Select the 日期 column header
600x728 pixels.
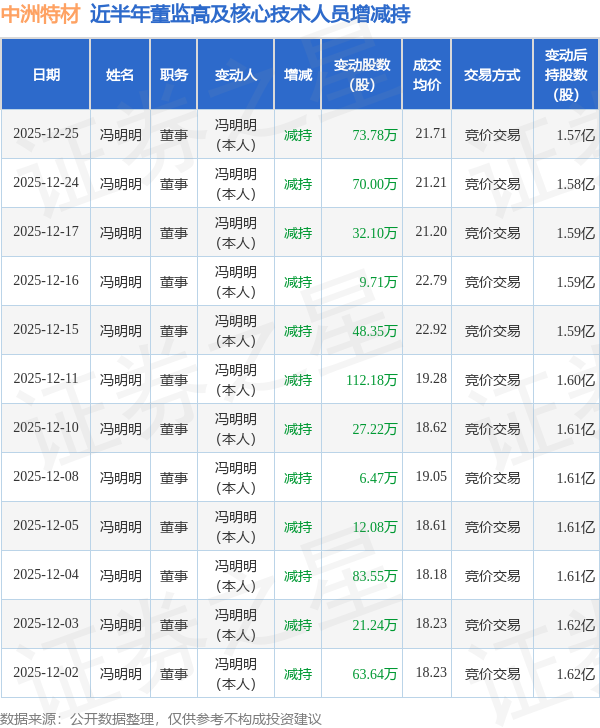(x=46, y=75)
